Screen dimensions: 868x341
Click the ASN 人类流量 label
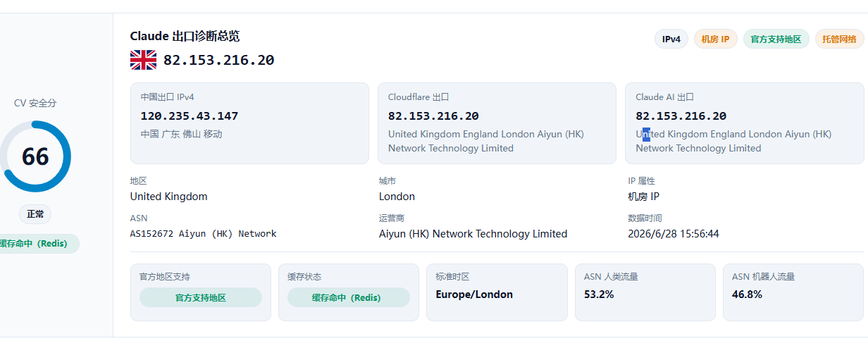pyautogui.click(x=611, y=277)
